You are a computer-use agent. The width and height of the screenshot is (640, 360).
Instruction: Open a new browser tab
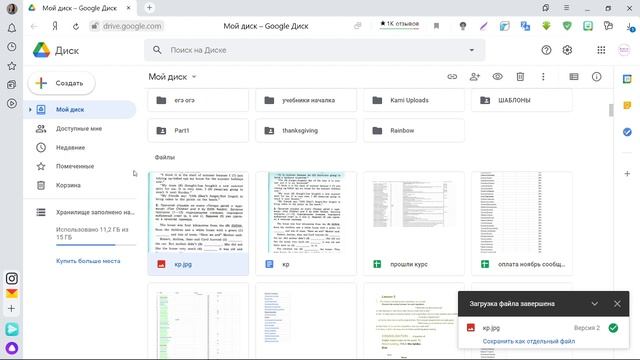[x=149, y=7]
